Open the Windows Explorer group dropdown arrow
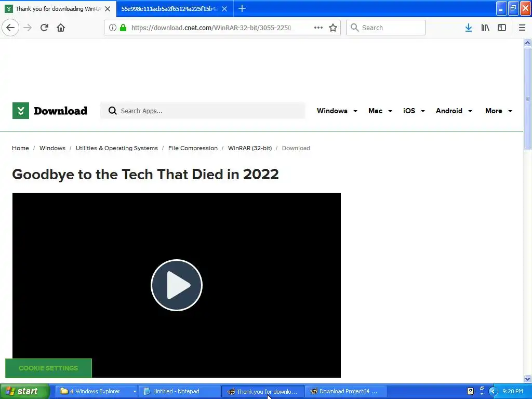Screen dimensions: 532x399 point(135,391)
